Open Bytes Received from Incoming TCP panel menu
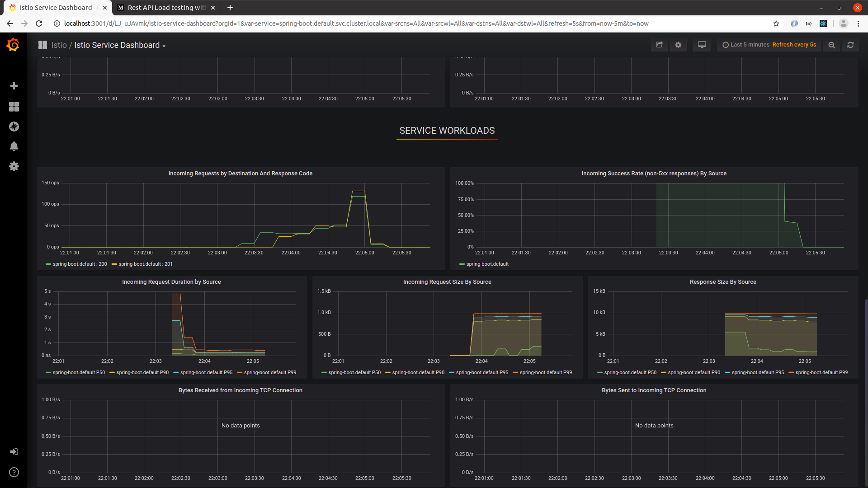This screenshot has width=868, height=488. click(x=241, y=390)
